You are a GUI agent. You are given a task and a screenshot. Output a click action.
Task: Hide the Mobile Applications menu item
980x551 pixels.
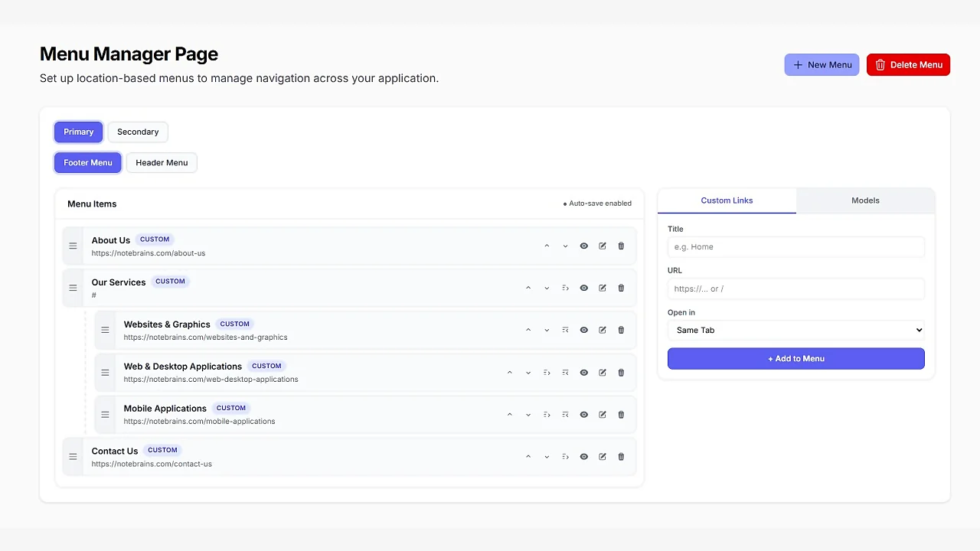584,414
